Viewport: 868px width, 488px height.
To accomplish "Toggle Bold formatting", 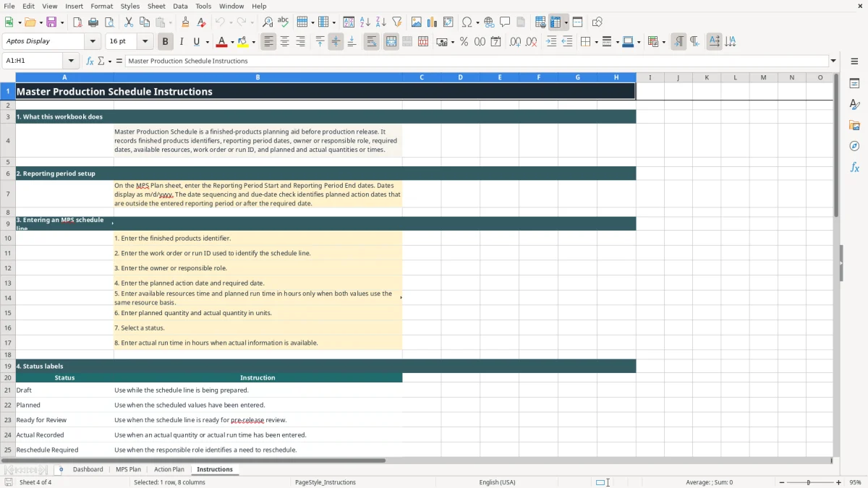I will pos(165,42).
